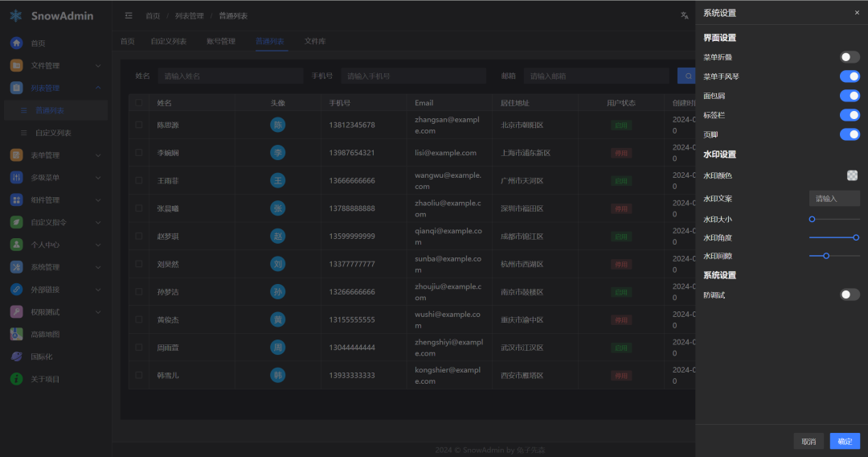
Task: Turn off the 面包屑 switch
Action: [850, 96]
